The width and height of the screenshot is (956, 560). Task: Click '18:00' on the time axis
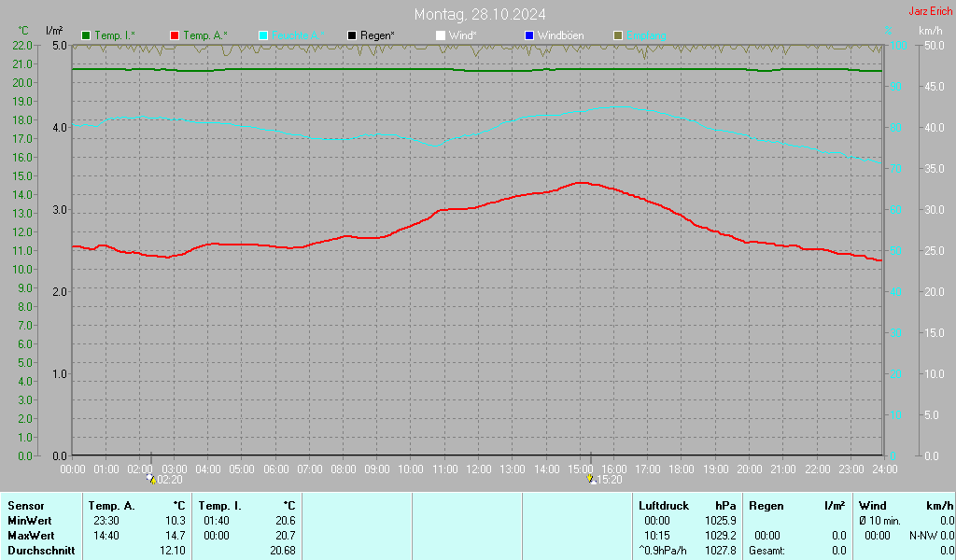click(x=682, y=469)
